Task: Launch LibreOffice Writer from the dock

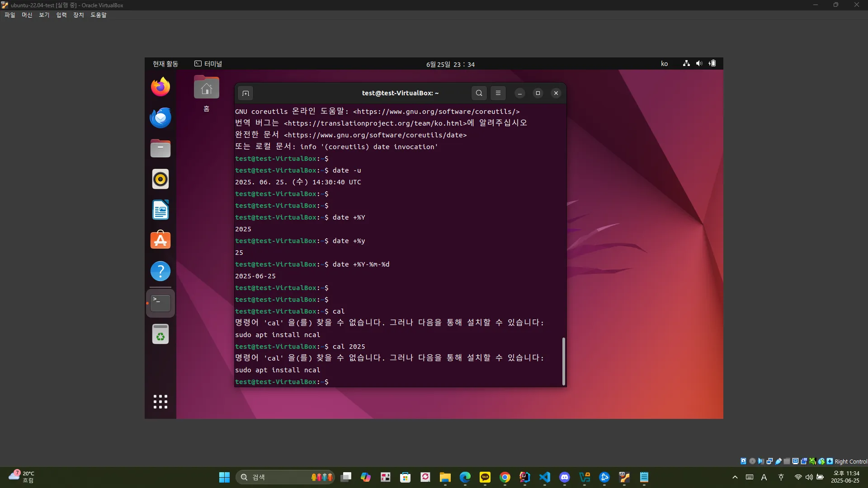Action: 160,210
